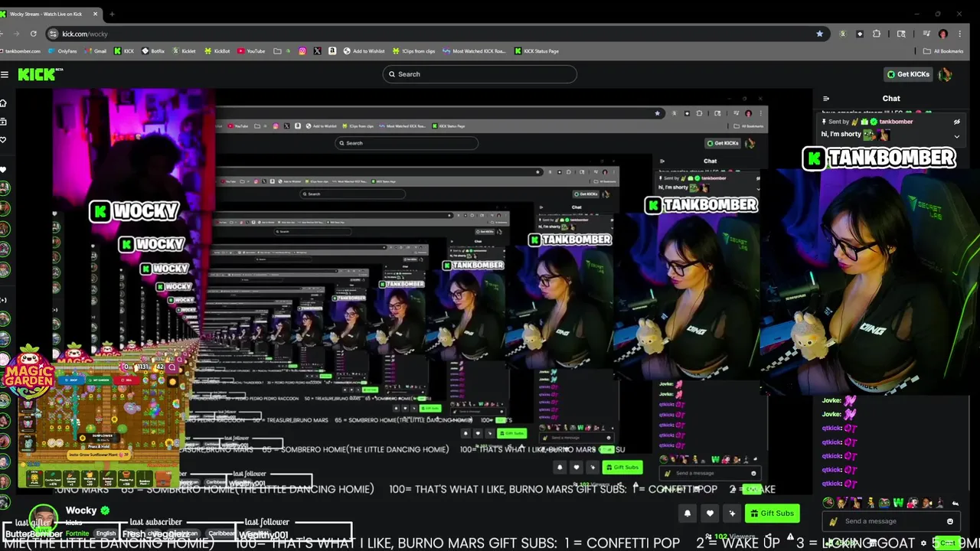Open the Gmail bookmark
The height and width of the screenshot is (551, 980).
(96, 51)
